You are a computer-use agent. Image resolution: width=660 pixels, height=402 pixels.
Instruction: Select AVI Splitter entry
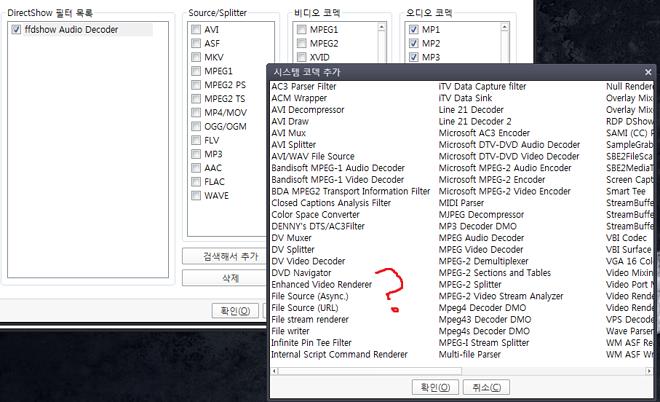[x=294, y=145]
